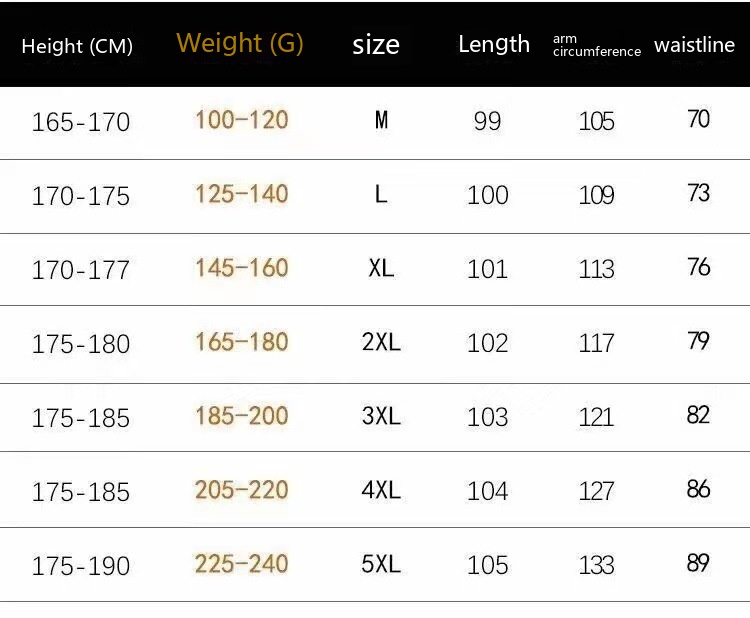
Task: Select the size column header
Action: coord(376,45)
